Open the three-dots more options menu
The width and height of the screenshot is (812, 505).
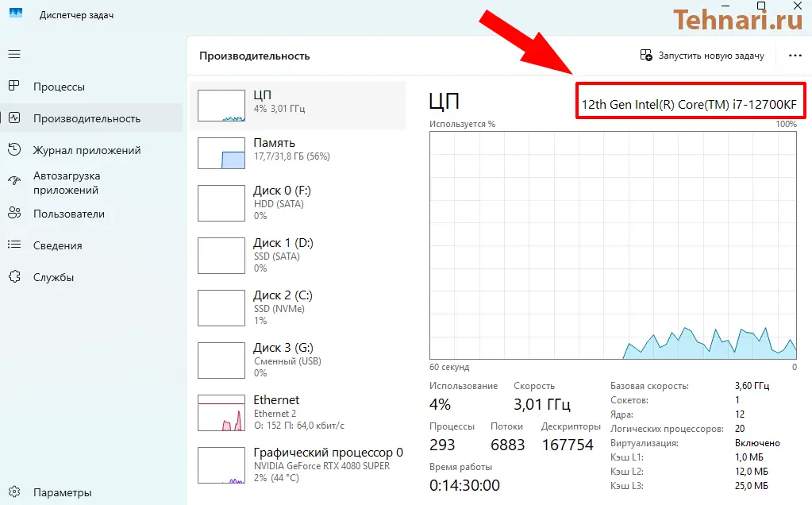pyautogui.click(x=795, y=56)
